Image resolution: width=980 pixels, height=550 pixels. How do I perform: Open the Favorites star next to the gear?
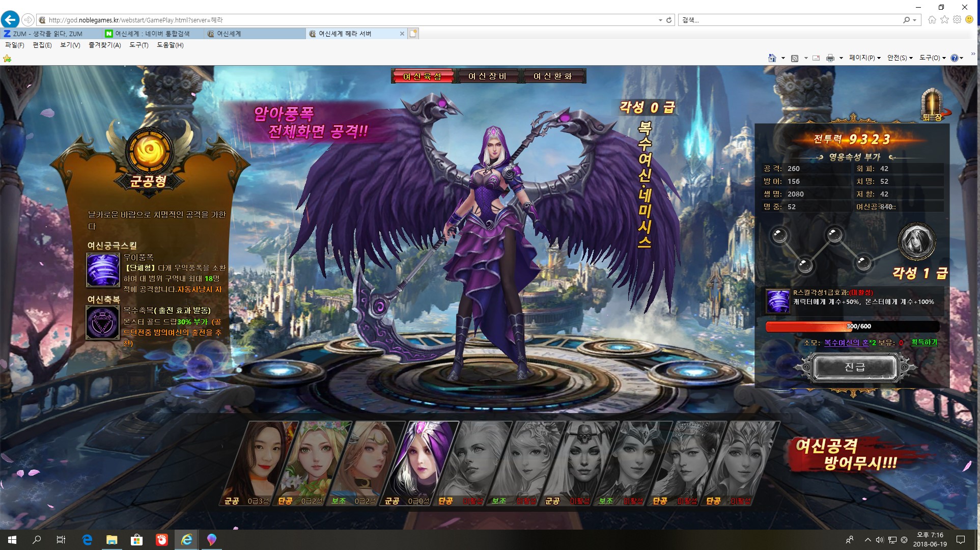(944, 20)
